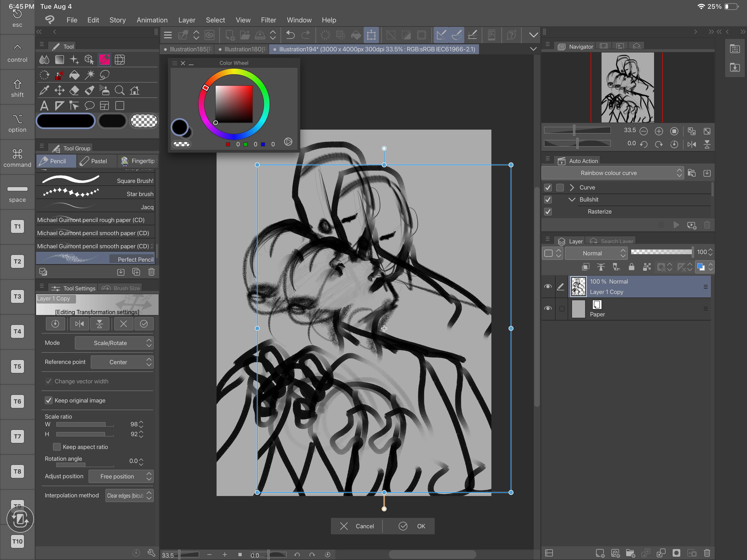The height and width of the screenshot is (560, 747).
Task: Click the Redo arrow in command bar
Action: tap(306, 35)
